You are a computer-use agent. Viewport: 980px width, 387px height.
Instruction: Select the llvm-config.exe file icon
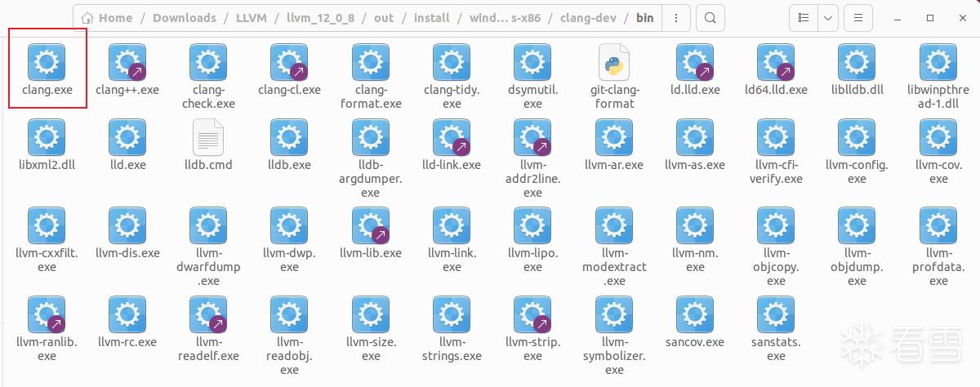(x=857, y=137)
